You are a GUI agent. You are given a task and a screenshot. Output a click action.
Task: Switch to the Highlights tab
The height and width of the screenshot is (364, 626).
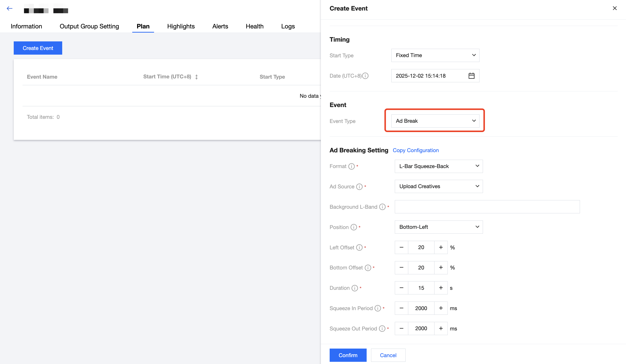tap(181, 26)
